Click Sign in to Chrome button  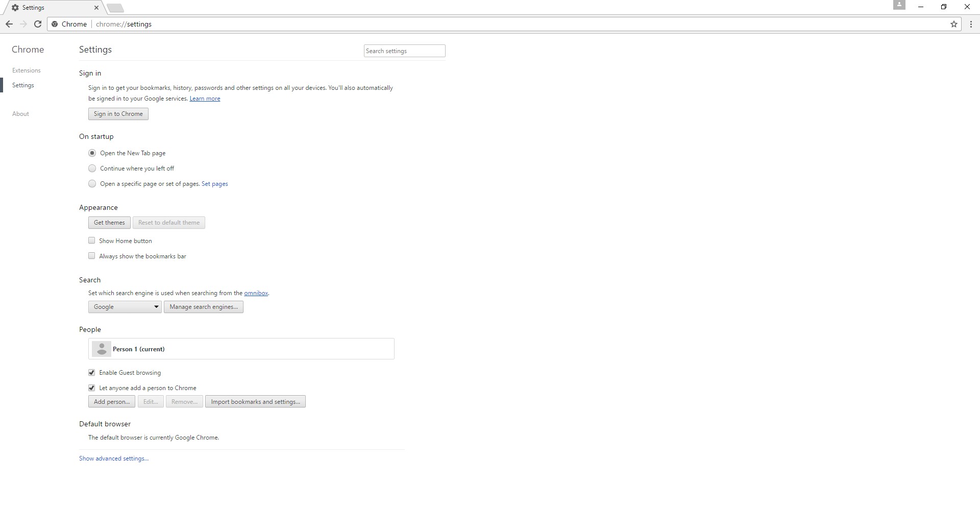click(x=118, y=114)
